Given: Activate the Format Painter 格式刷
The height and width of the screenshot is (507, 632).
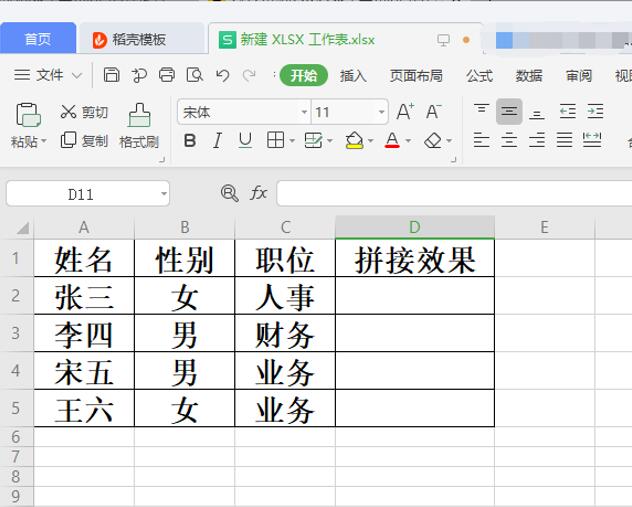Looking at the screenshot, I should (x=139, y=125).
